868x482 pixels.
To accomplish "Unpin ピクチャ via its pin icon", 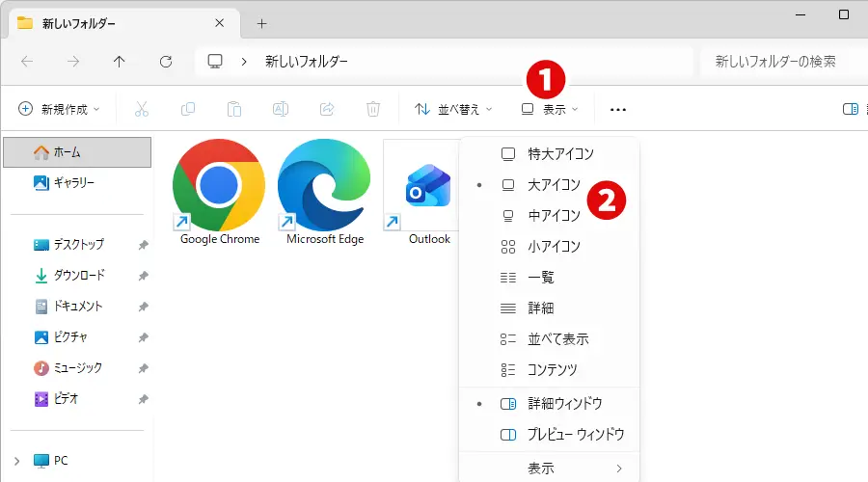I will 143,337.
